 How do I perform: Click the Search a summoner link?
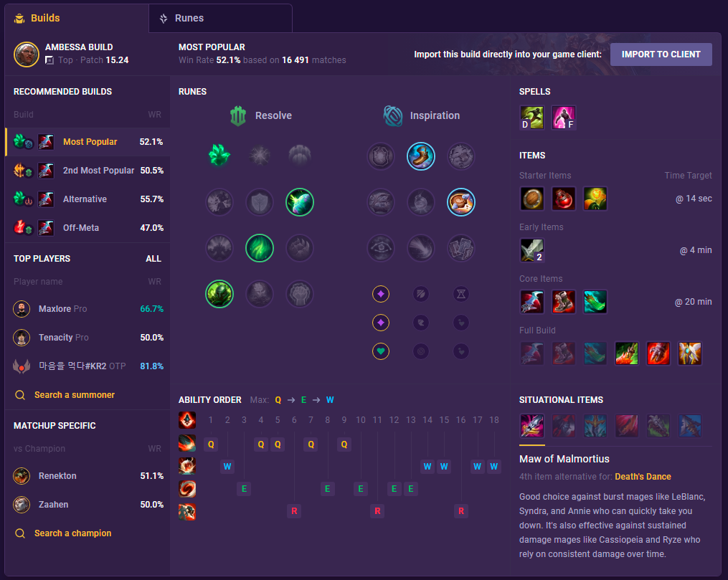(x=75, y=395)
